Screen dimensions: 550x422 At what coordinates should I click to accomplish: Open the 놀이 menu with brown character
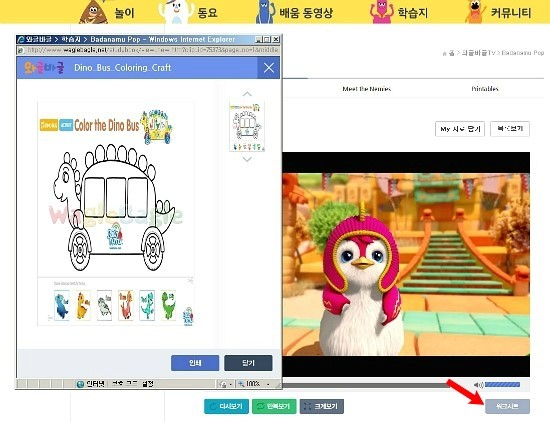point(107,12)
